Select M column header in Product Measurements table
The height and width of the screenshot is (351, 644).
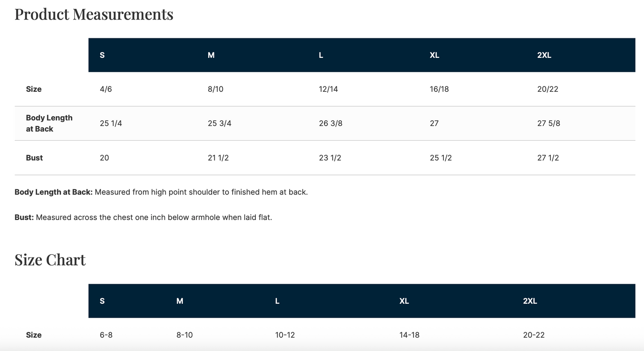tap(211, 55)
